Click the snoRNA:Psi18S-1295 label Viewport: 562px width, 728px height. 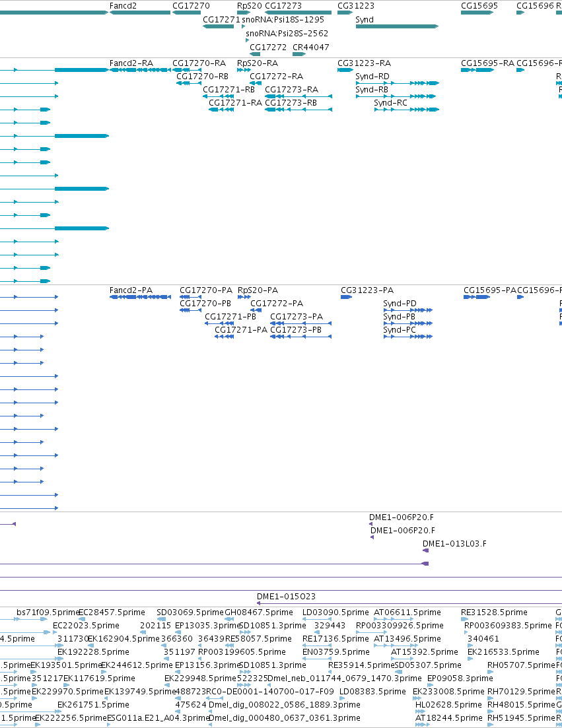point(283,20)
